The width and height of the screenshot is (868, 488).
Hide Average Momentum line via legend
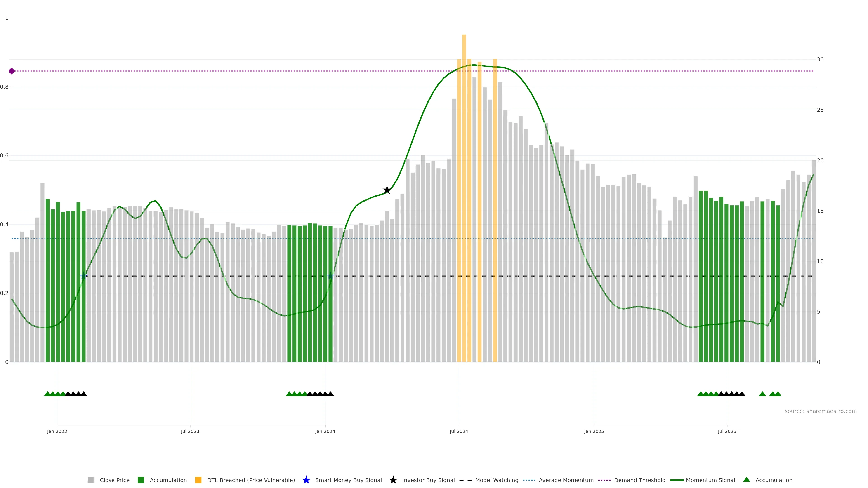(566, 480)
